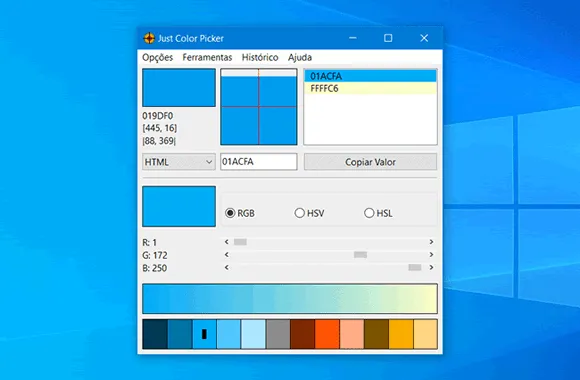Pick the light sand-yellow palette swatch
This screenshot has width=580, height=380.
coord(425,334)
